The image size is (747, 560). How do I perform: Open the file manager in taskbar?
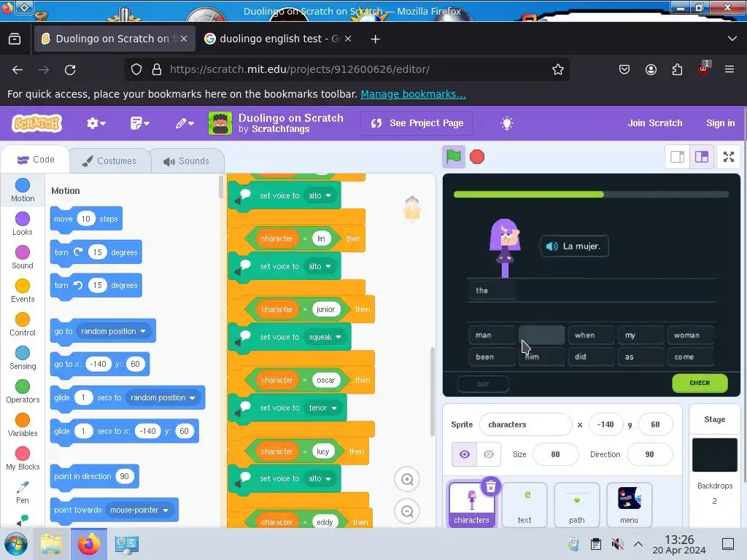click(x=51, y=543)
